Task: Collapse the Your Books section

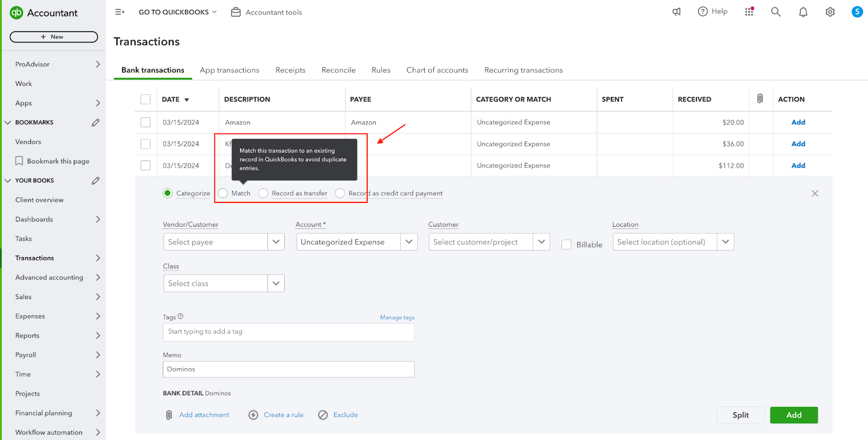Action: click(8, 181)
